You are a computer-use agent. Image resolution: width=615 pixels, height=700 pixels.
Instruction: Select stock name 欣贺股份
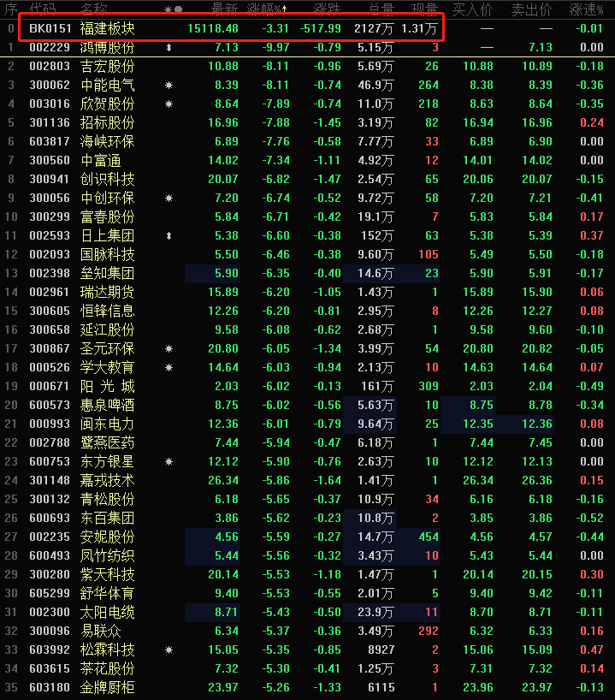coord(107,104)
